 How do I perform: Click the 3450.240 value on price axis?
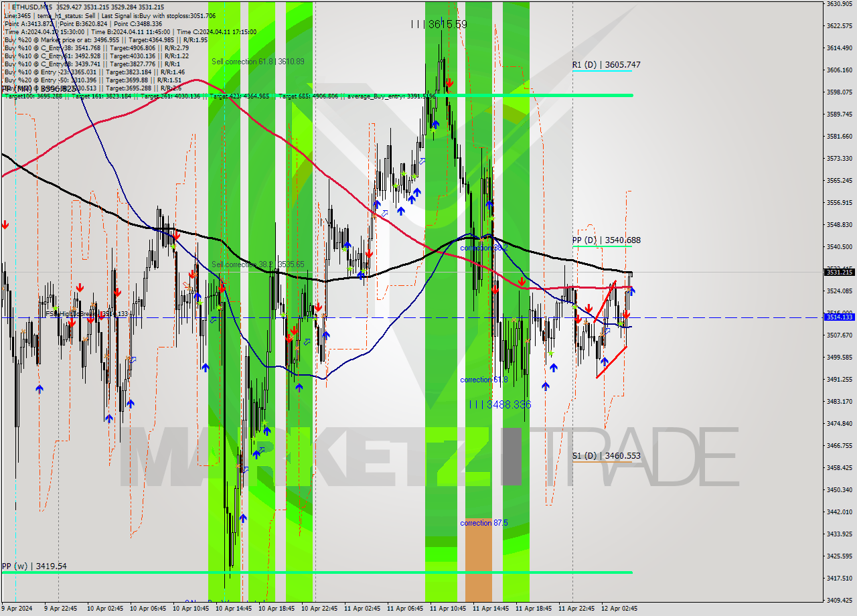[839, 490]
